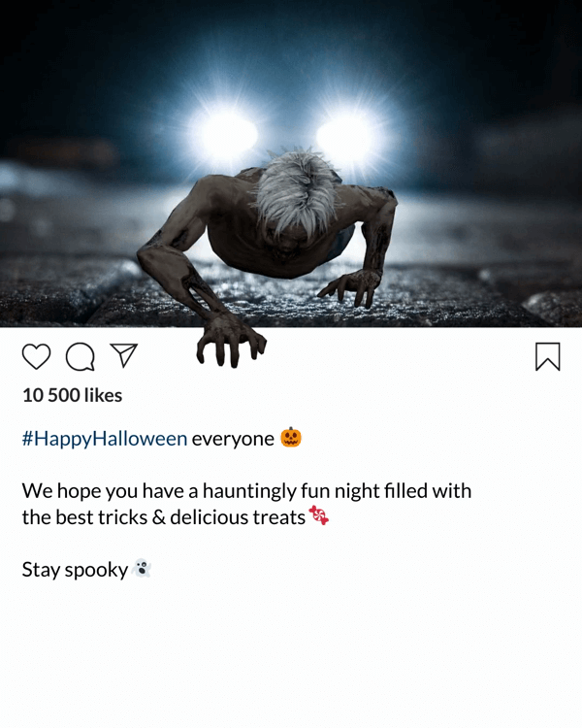Screen dimensions: 582x728
Task: Click the left glowing headlight in photo
Action: [225, 134]
